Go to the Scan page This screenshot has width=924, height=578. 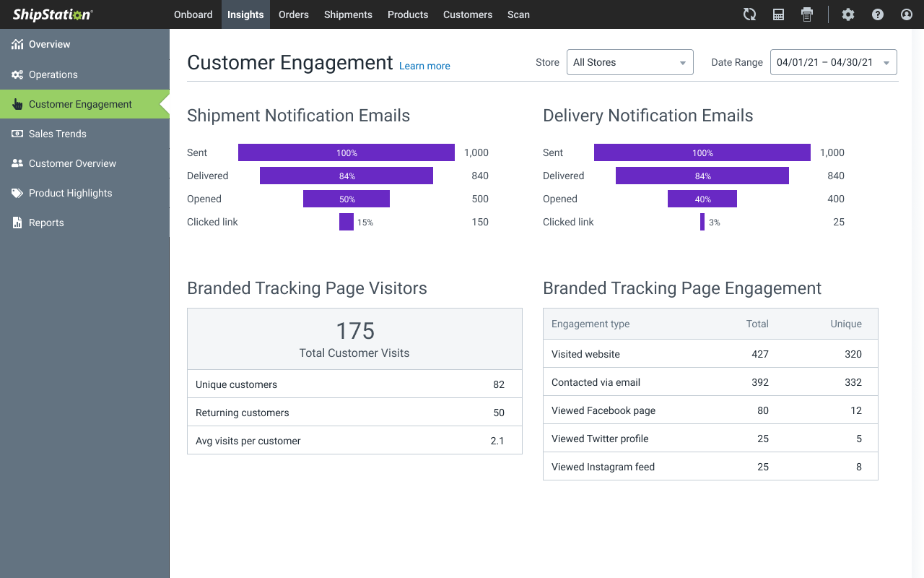tap(518, 14)
